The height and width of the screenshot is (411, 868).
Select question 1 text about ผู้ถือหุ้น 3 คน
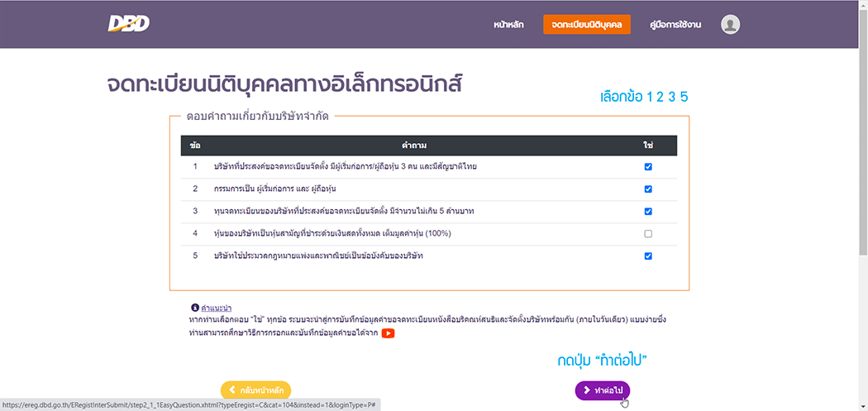[346, 167]
